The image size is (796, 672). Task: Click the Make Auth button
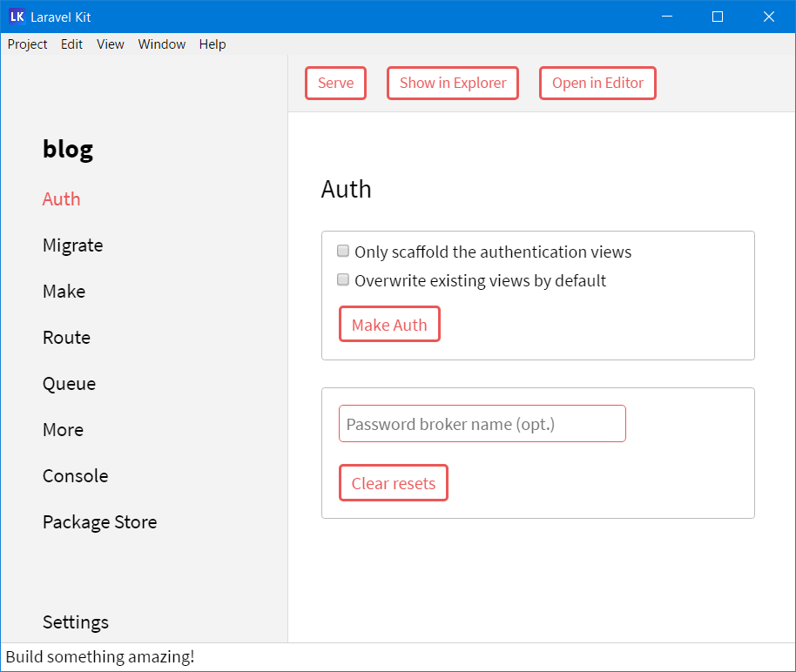pos(389,325)
